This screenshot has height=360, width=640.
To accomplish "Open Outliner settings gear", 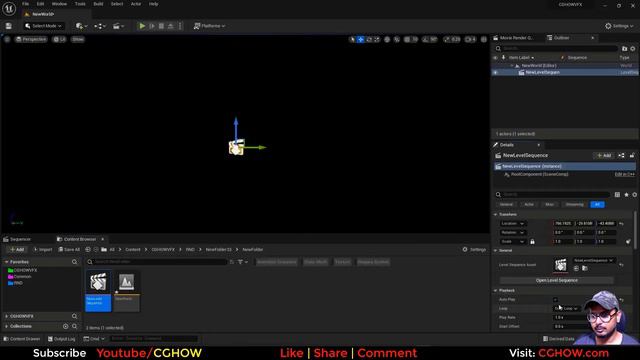I will pos(633,49).
